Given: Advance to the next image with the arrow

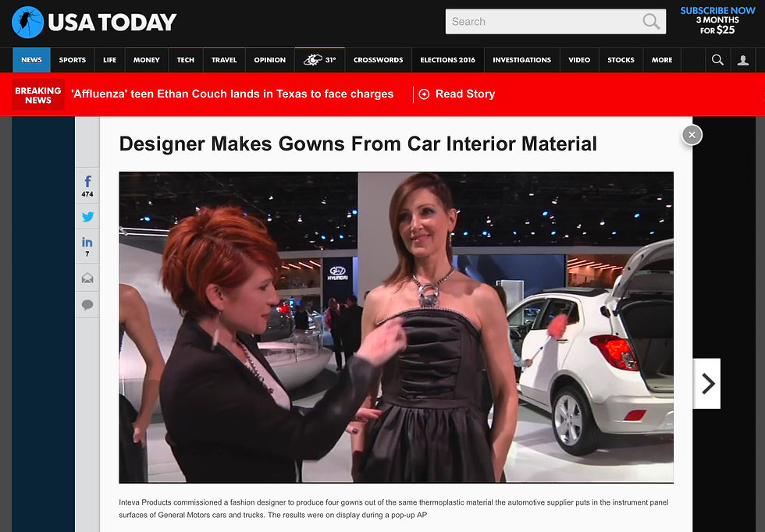Looking at the screenshot, I should 707,383.
